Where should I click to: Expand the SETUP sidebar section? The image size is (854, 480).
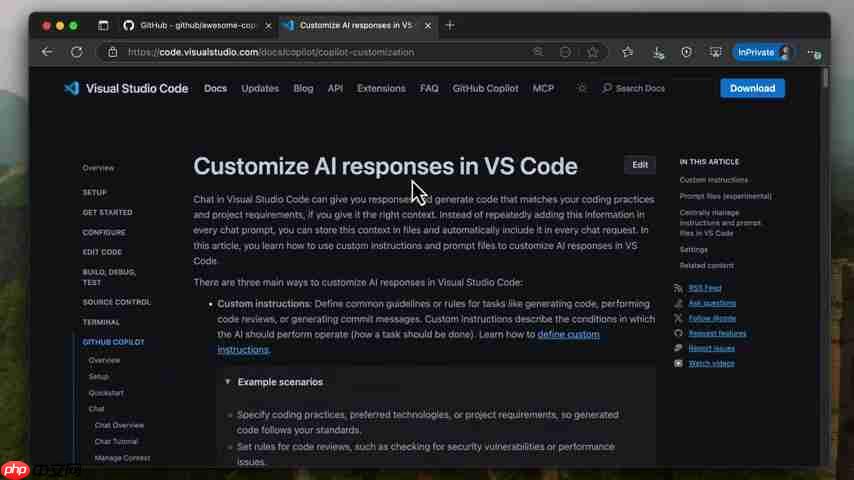[95, 192]
